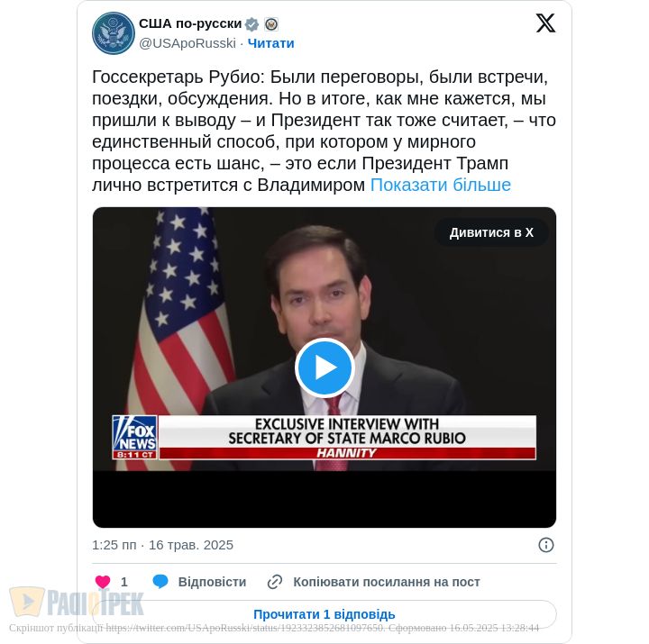
Task: Open the США по-русски profile avatar
Action: pos(113,33)
